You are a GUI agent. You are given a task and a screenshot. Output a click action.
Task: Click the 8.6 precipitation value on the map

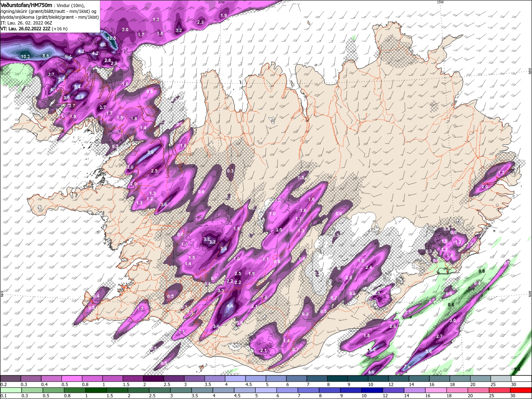(x=46, y=55)
